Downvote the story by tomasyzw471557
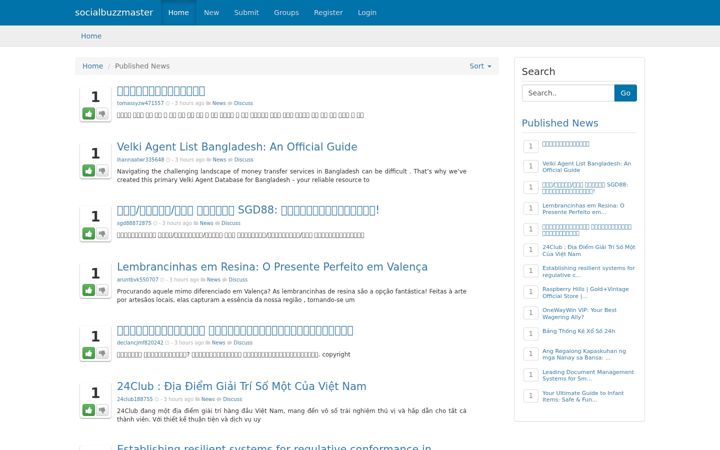 [x=102, y=113]
